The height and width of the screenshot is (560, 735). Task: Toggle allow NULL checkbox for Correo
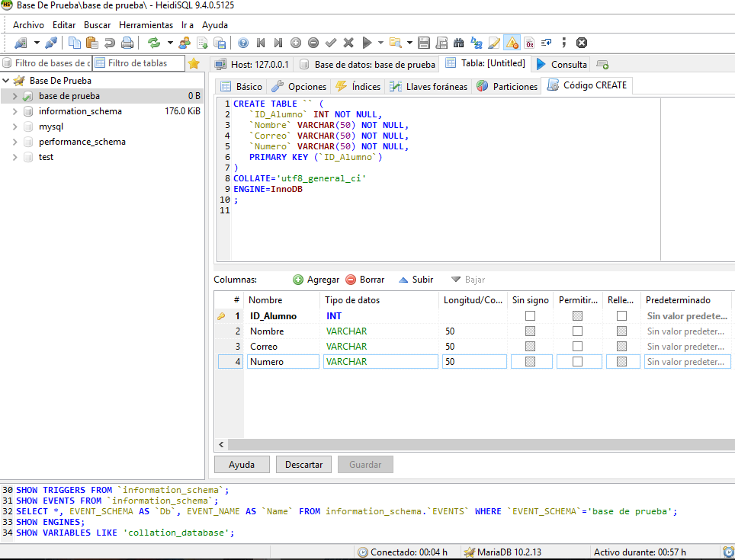pos(577,347)
